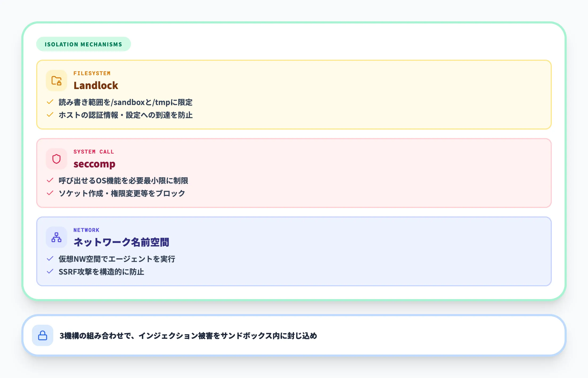Click the 3機構の組み合わせで summary text
This screenshot has height=378, width=588.
pos(189,336)
